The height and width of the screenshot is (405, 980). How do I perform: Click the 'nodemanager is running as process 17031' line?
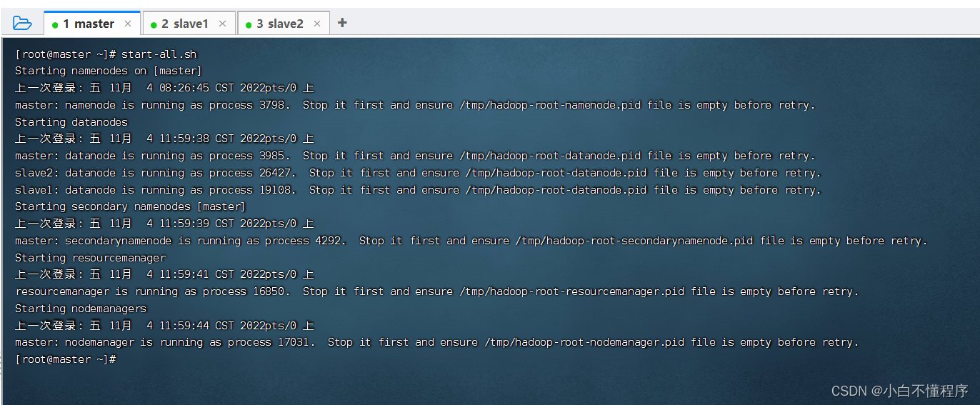tap(437, 342)
